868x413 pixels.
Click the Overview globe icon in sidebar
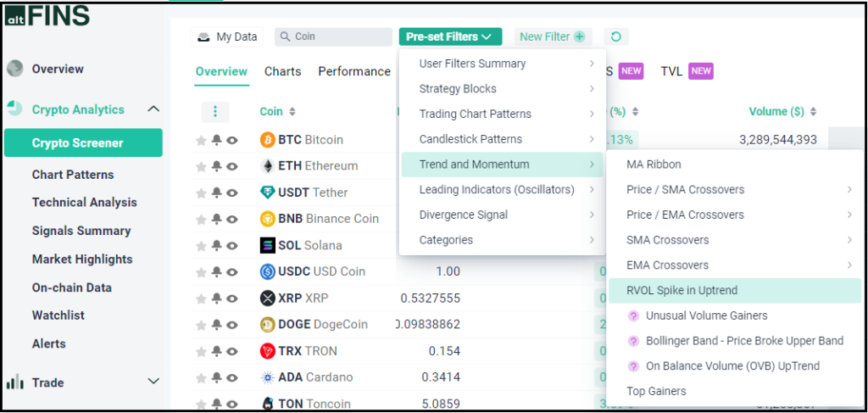click(x=14, y=69)
